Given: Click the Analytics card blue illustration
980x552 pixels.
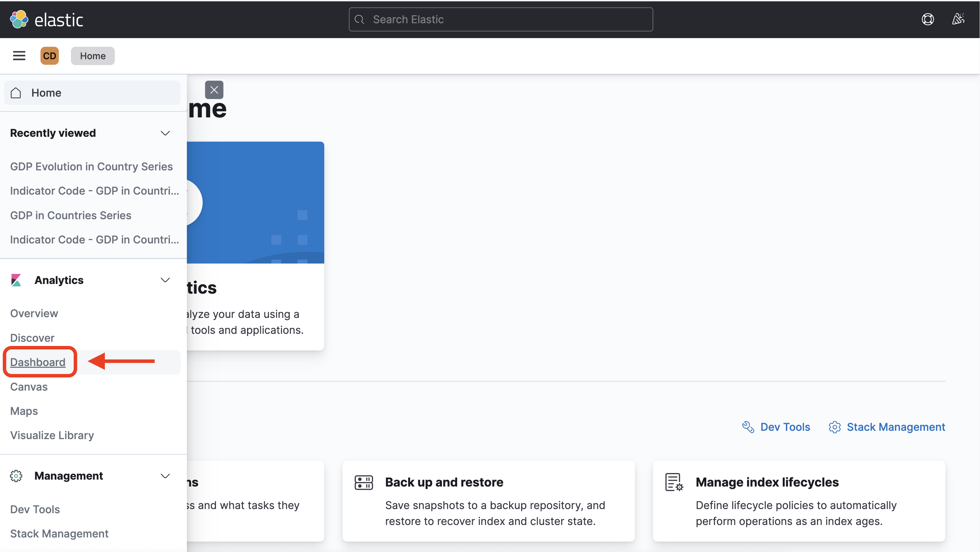Looking at the screenshot, I should coord(256,203).
